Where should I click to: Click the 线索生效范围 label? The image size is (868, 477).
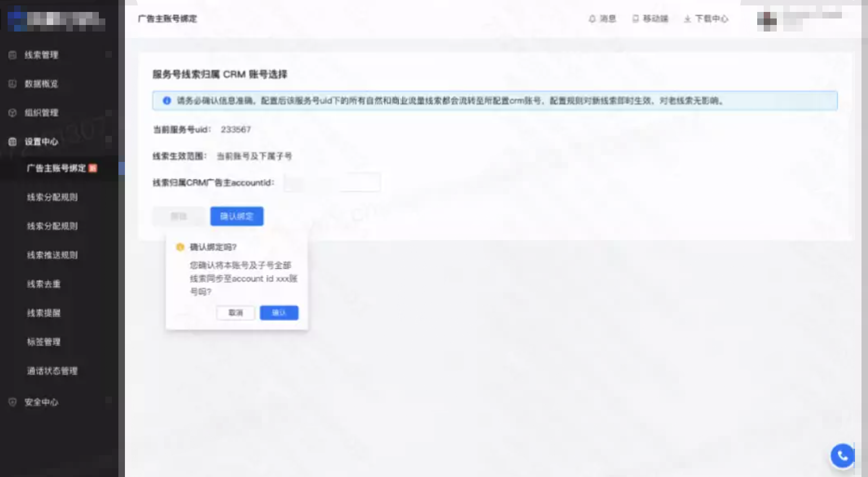[x=179, y=156]
